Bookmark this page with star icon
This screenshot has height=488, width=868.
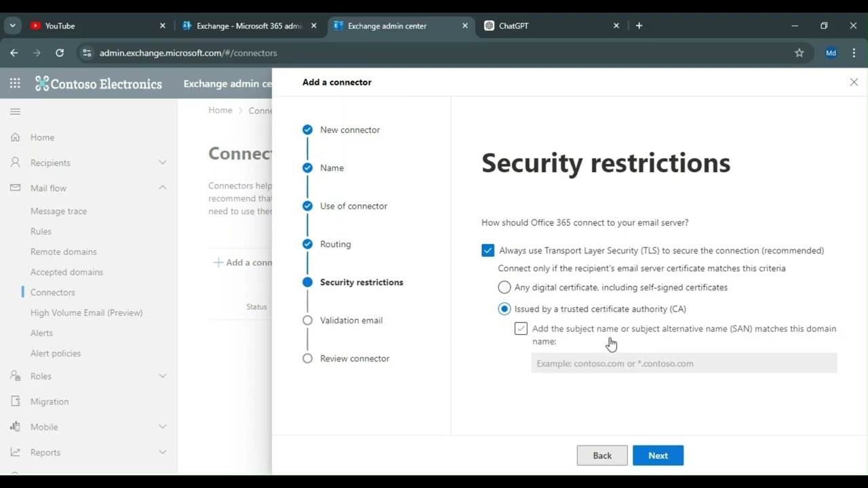click(799, 53)
